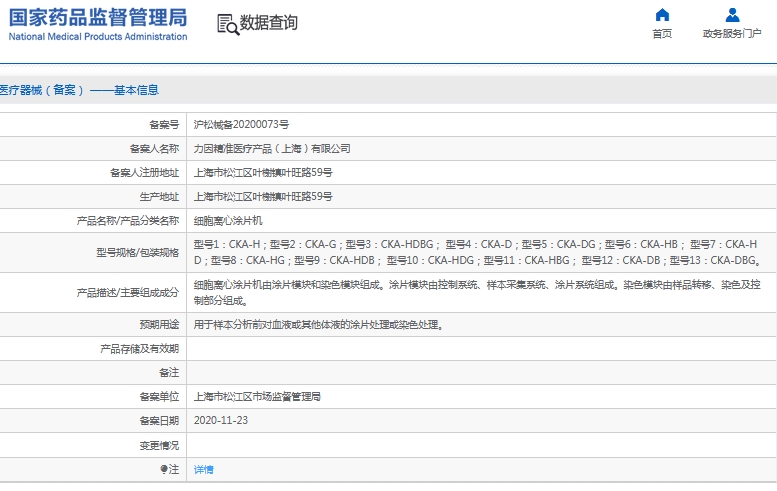Open the 首页 home icon
Viewport: 777px width, 491px height.
(662, 15)
